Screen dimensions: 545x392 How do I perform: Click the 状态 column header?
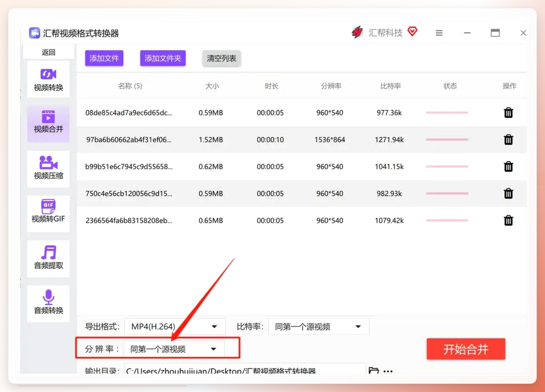pos(450,86)
